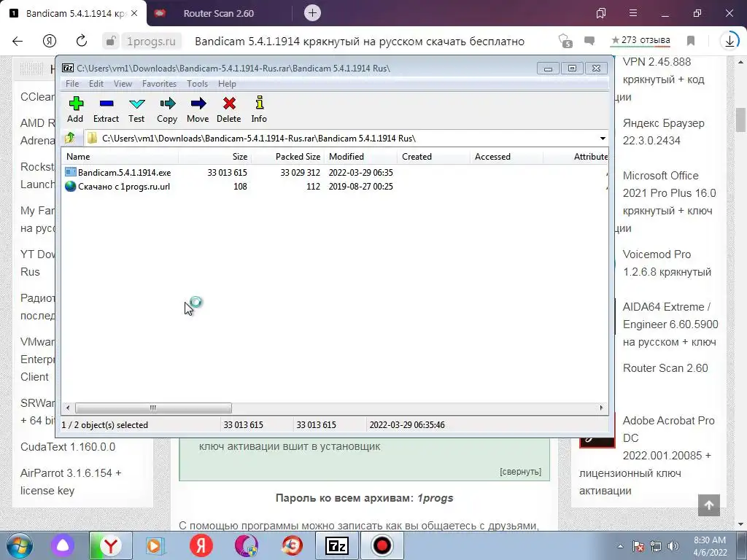
Task: Open the AIDA64 Extreme sidebar link
Action: pos(670,324)
